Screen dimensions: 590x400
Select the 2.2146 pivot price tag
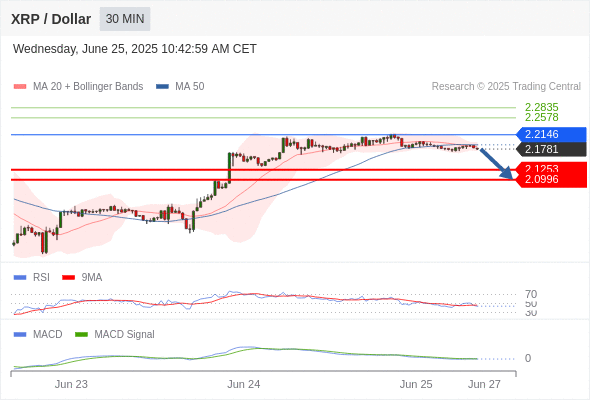click(551, 134)
